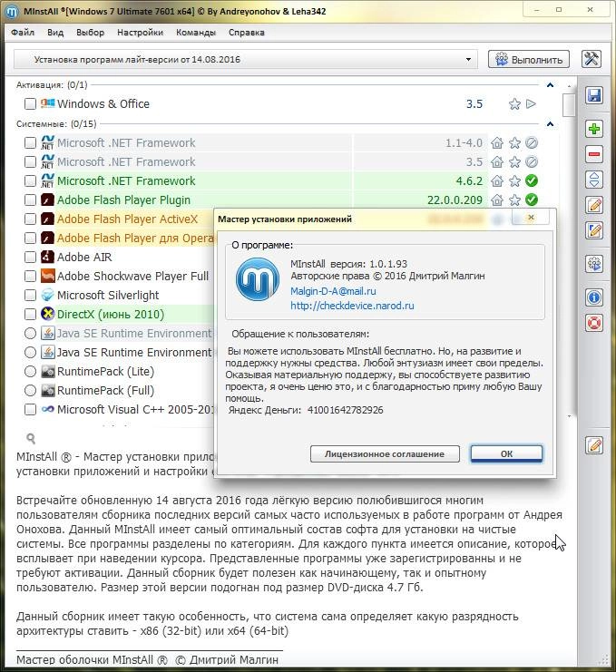The width and height of the screenshot is (616, 672).
Task: Collapse the Активация group
Action: point(550,85)
